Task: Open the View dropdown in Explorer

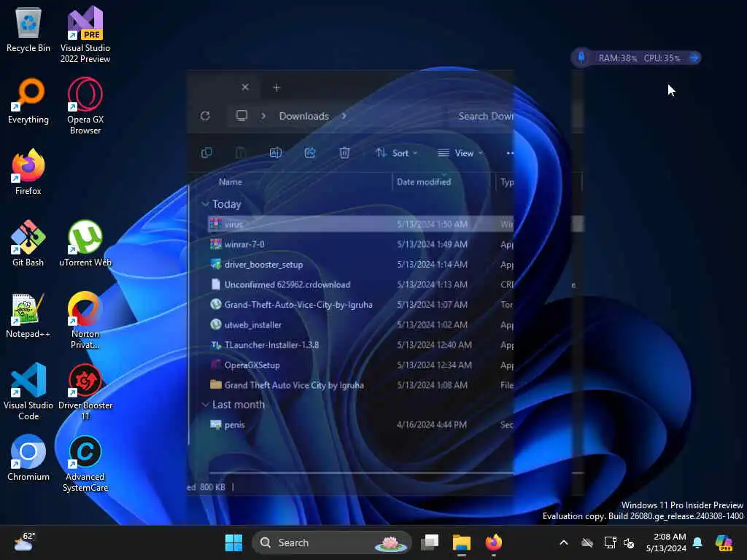Action: point(460,153)
